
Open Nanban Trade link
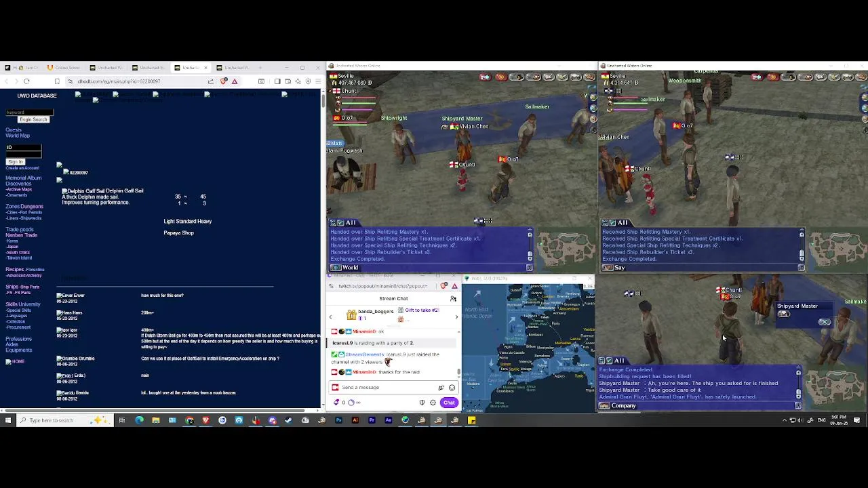[22, 235]
